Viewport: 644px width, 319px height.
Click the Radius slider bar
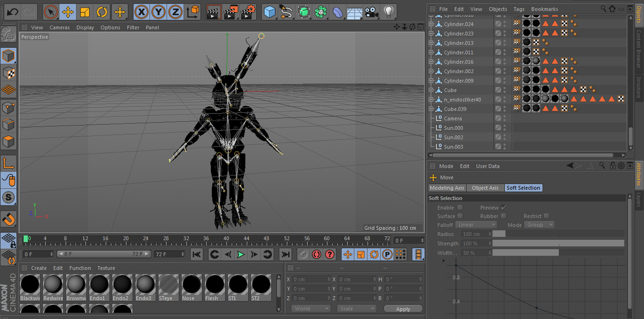tap(558, 234)
